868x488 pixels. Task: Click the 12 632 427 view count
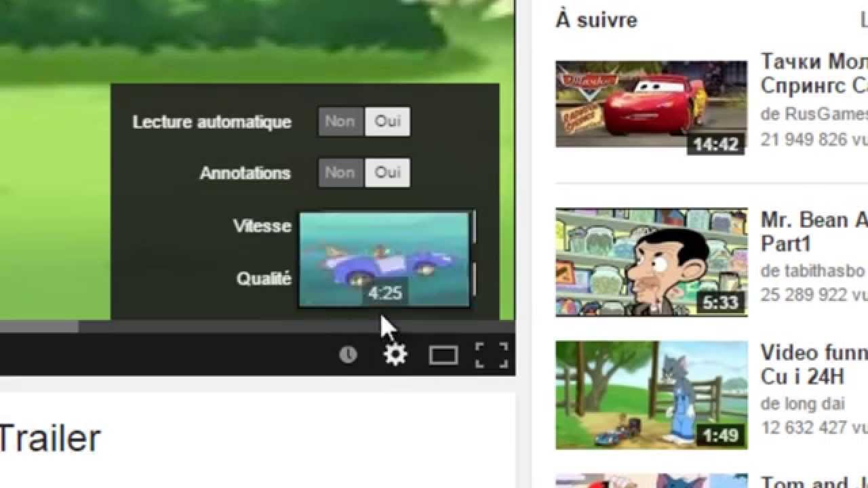pos(814,428)
